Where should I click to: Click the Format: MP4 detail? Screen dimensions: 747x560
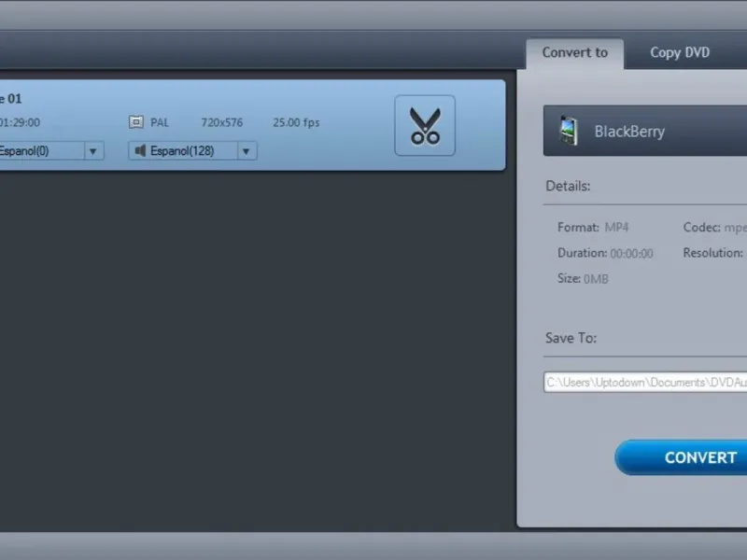(593, 227)
